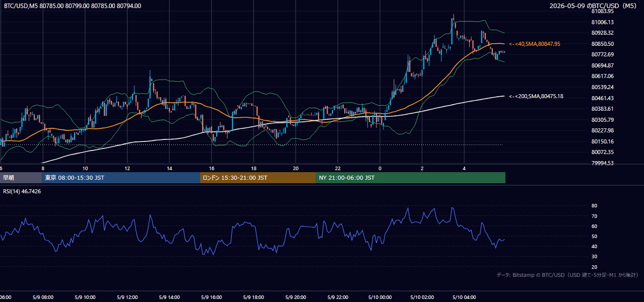Click the 80150.16 price tick
The width and height of the screenshot is (644, 302).
(x=602, y=141)
